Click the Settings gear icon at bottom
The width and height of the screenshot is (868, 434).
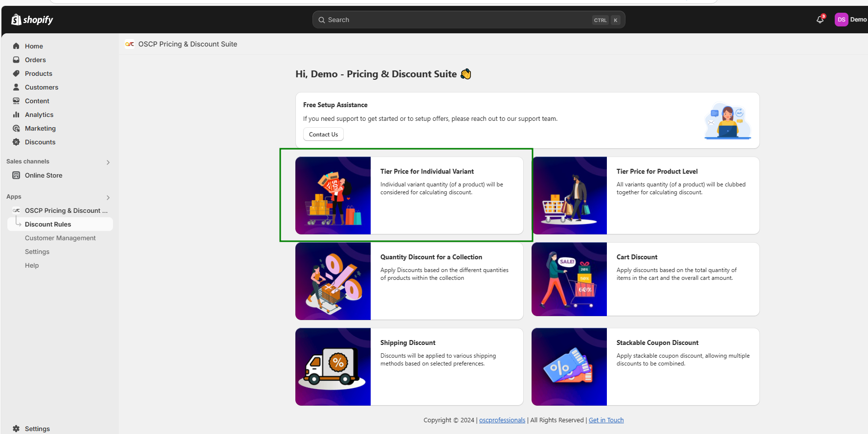point(16,429)
